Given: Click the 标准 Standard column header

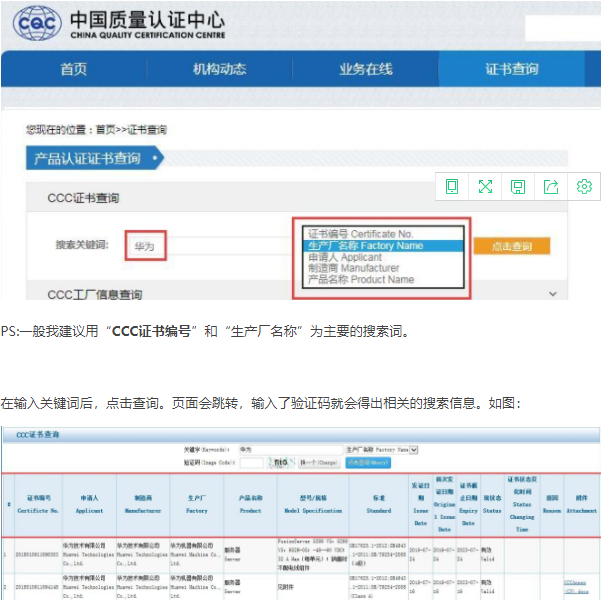Looking at the screenshot, I should tap(379, 504).
